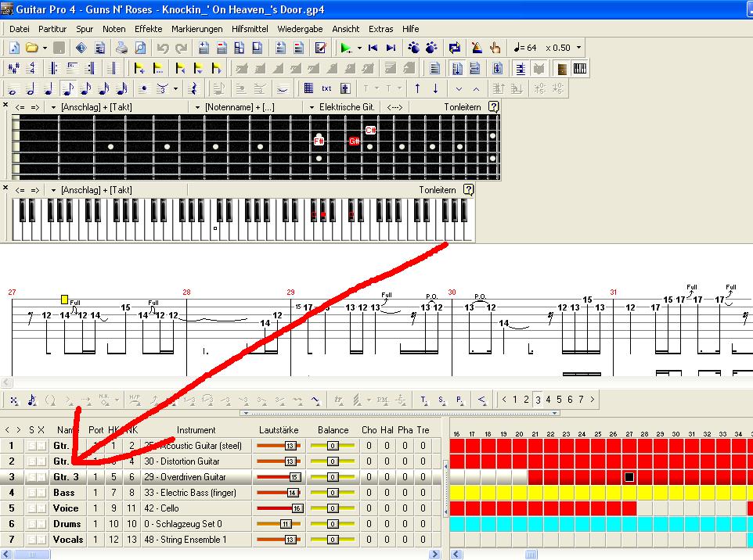Open the Datei menu
The image size is (753, 560).
pyautogui.click(x=20, y=29)
